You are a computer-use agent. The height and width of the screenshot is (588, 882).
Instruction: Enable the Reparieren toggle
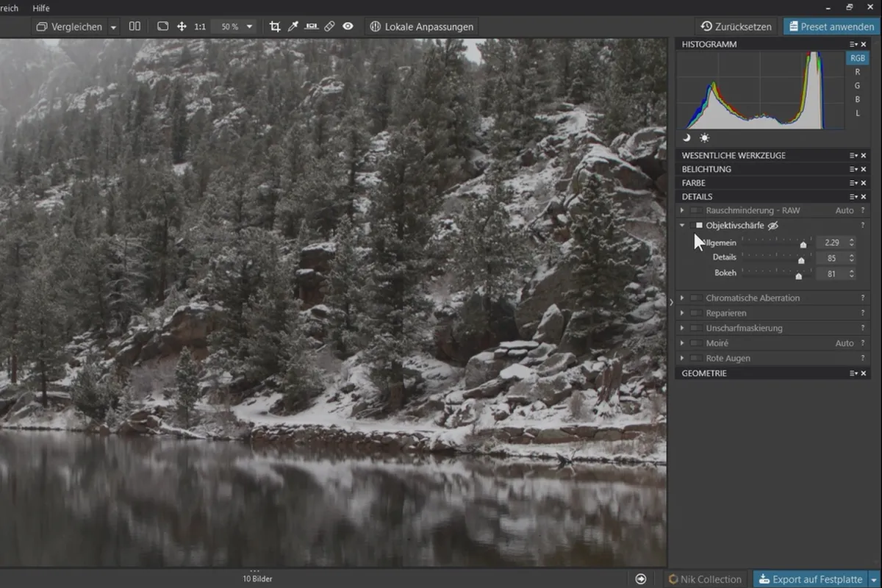695,313
